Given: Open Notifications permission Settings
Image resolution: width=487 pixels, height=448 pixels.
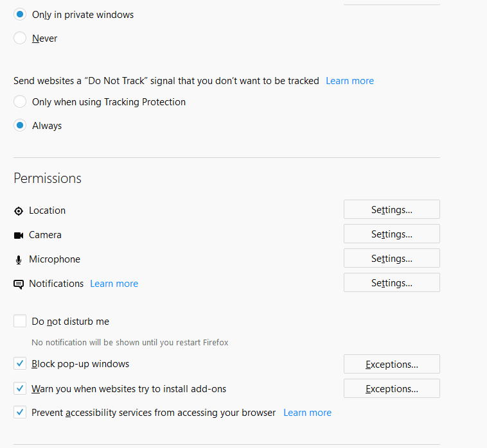Looking at the screenshot, I should pos(392,282).
